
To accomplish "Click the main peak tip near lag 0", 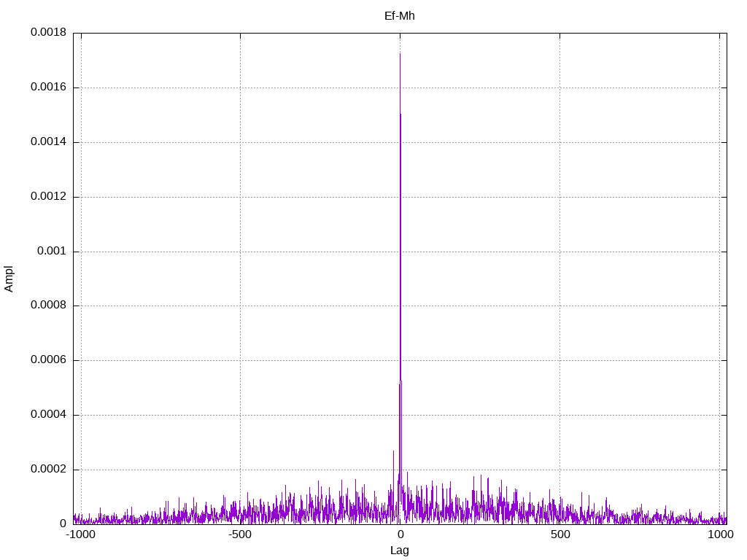I will pyautogui.click(x=400, y=54).
